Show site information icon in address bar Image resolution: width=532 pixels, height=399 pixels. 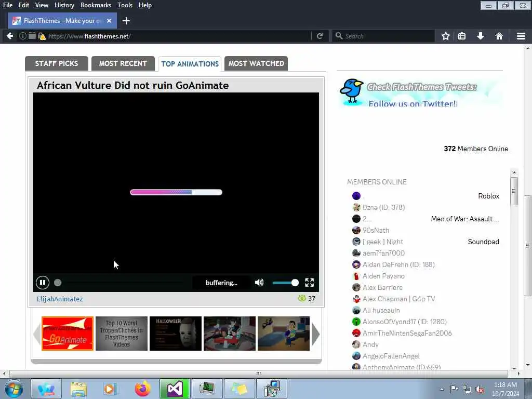[x=22, y=36]
